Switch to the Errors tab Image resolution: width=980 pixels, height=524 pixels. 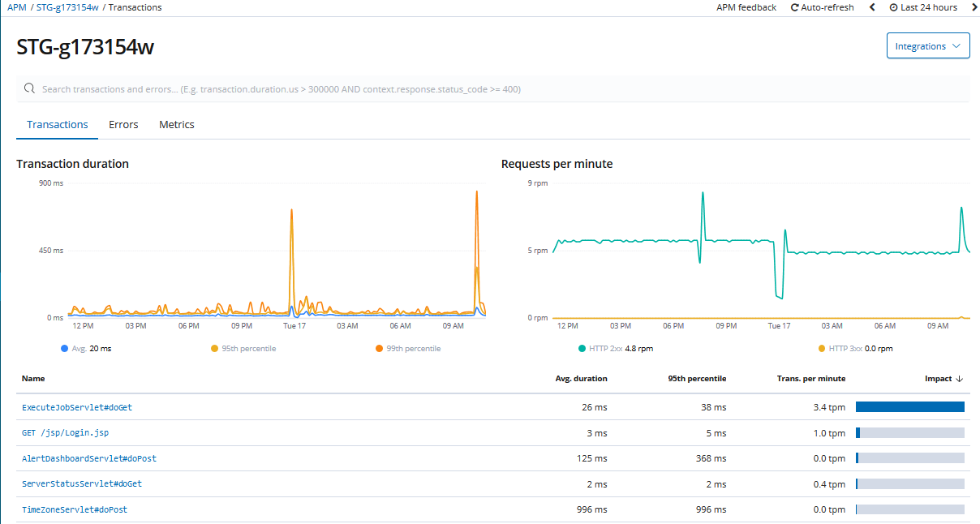click(123, 124)
